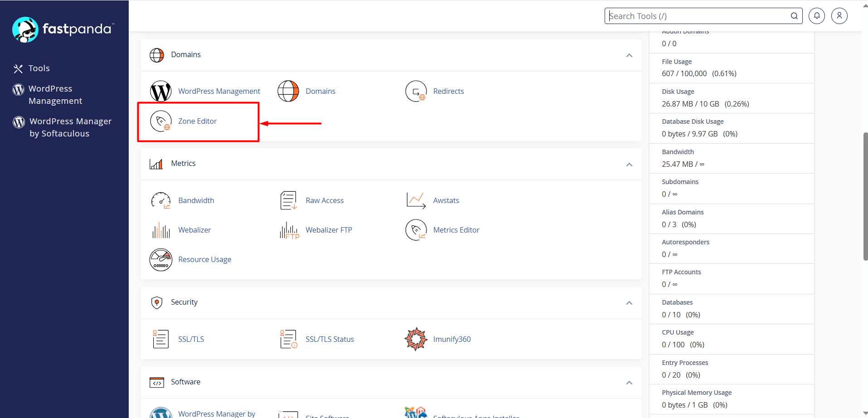Click the scrollbar down arrow
This screenshot has width=868, height=418.
(x=865, y=413)
